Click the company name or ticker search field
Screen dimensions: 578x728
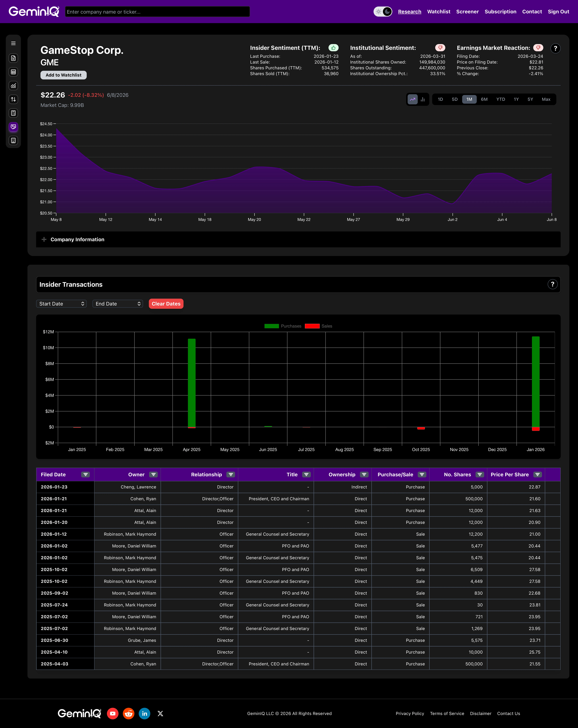pos(157,11)
